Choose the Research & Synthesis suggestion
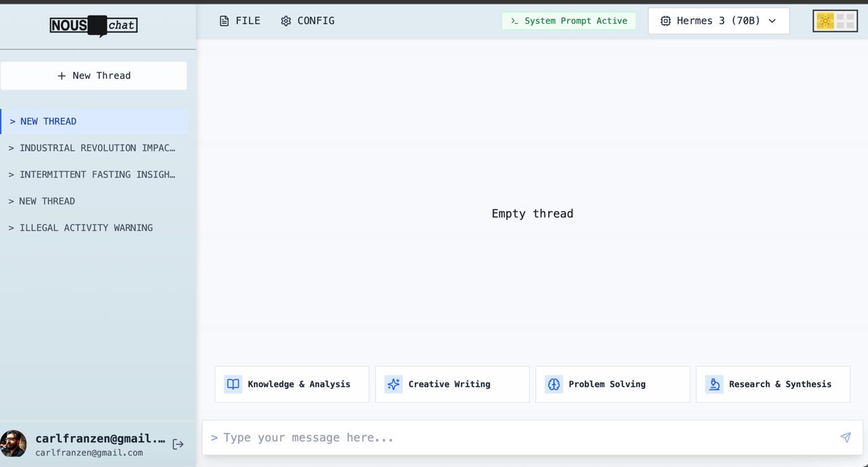 (x=772, y=384)
